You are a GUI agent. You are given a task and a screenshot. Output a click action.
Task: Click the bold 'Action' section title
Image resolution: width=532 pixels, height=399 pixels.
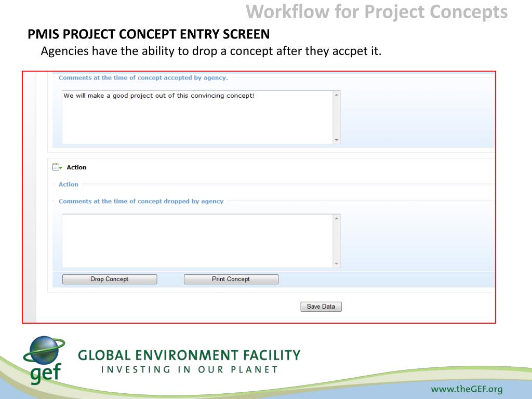pyautogui.click(x=76, y=167)
